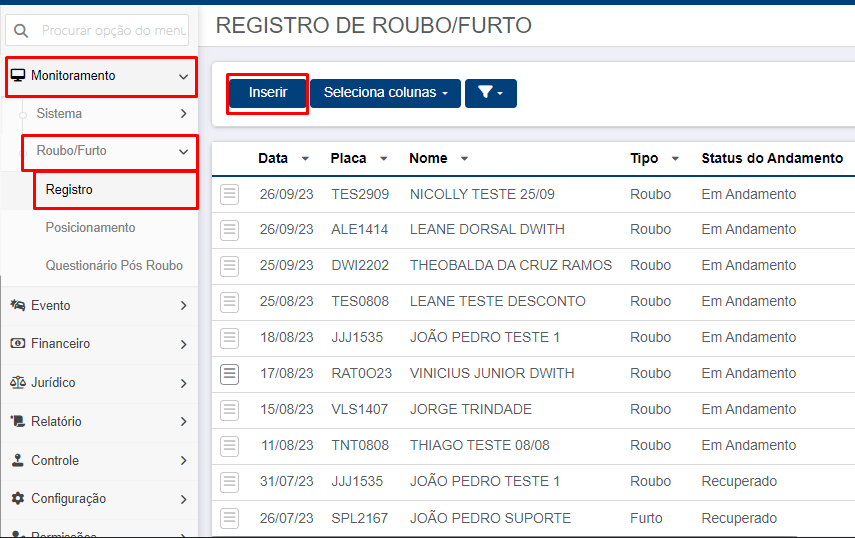This screenshot has height=538, width=855.
Task: Open the Nome column sort arrow
Action: point(465,159)
